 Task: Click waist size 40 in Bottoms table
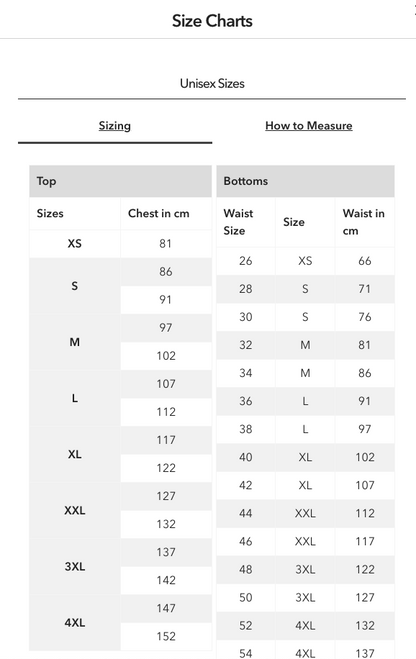coord(246,457)
